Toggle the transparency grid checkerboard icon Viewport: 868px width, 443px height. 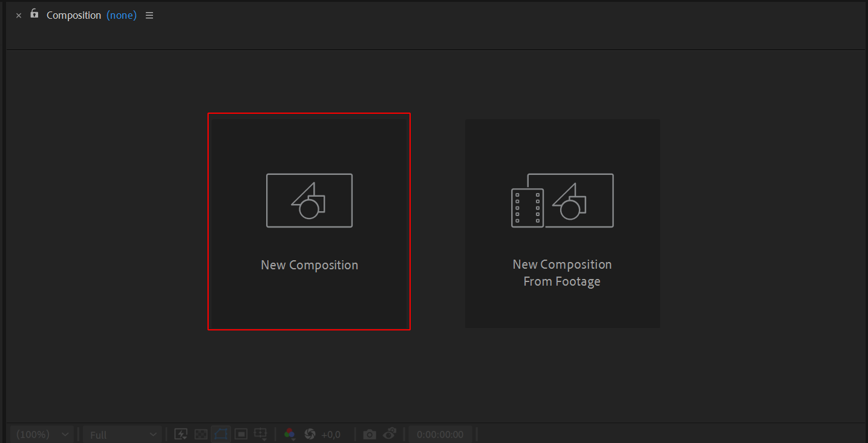coord(201,435)
